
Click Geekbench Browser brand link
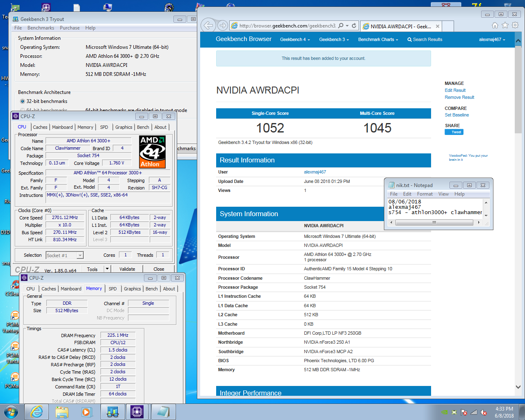[244, 39]
